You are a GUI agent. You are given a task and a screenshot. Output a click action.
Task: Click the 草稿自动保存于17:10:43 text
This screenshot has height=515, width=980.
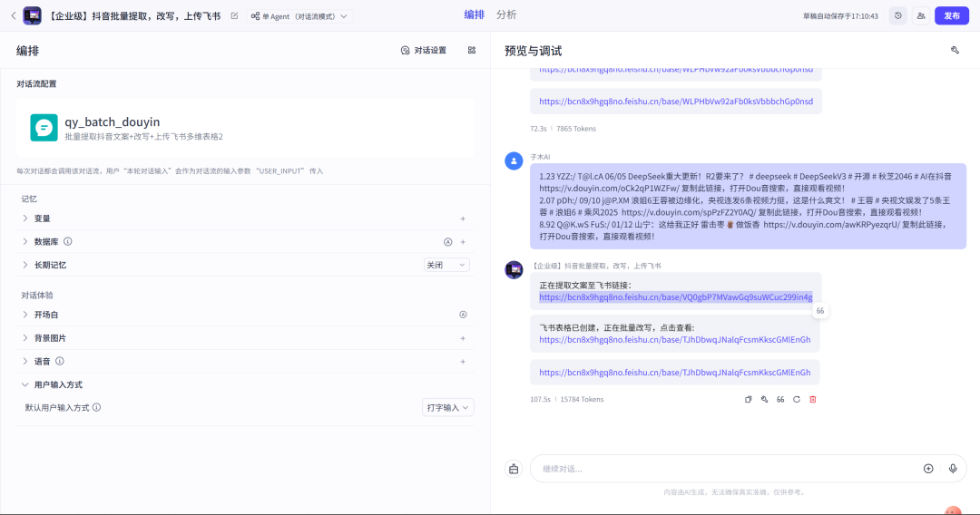840,16
